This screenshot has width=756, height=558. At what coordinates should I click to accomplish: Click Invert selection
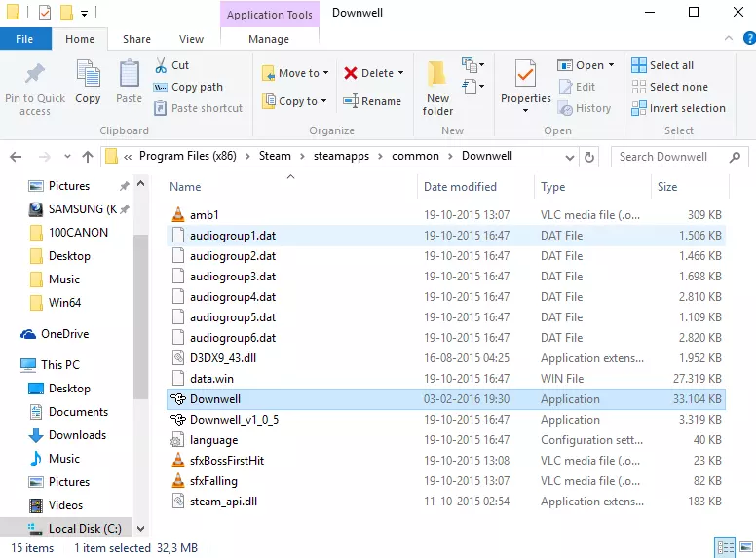coord(678,108)
